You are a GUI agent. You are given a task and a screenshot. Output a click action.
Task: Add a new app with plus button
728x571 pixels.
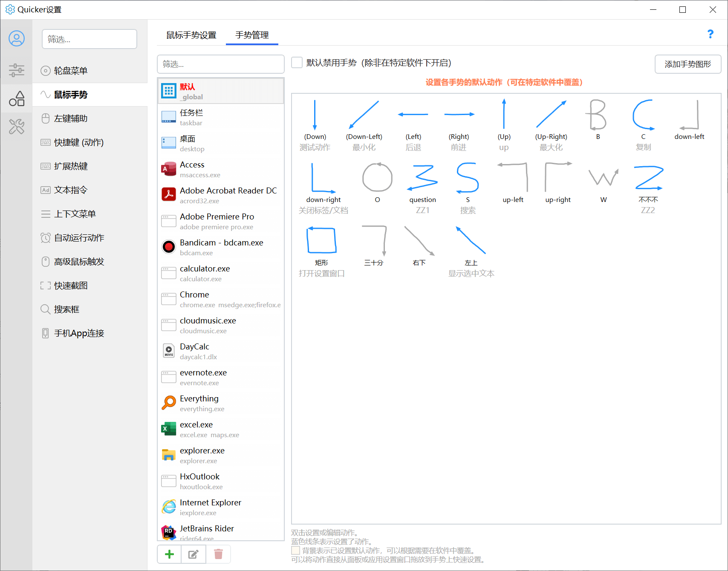[169, 554]
